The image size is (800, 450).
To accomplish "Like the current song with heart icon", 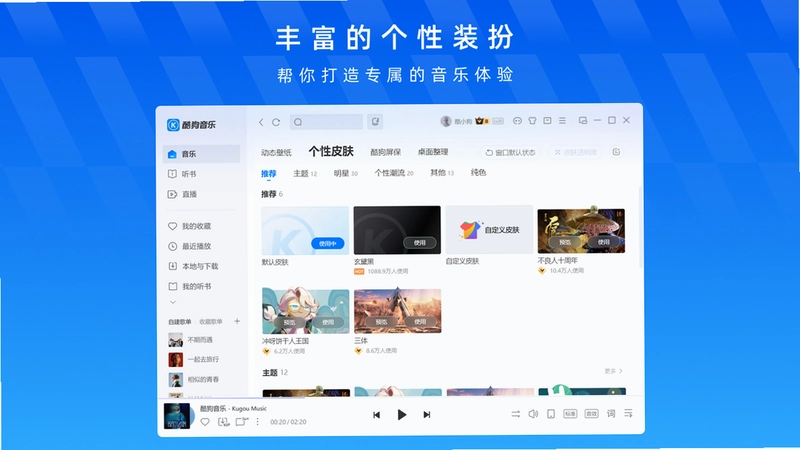I will [205, 422].
